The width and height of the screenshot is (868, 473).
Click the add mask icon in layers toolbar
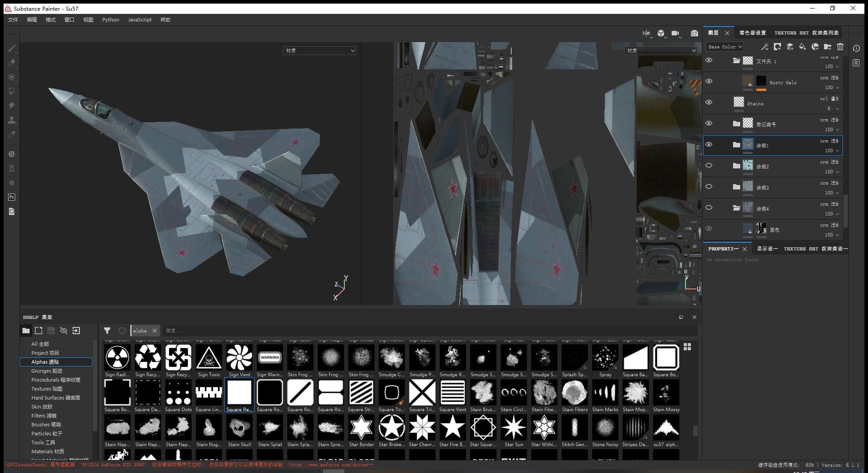(777, 47)
